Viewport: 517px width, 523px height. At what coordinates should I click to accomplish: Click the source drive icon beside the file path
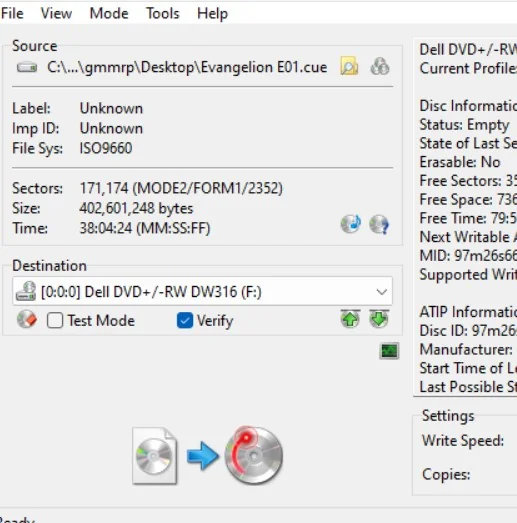[x=27, y=68]
